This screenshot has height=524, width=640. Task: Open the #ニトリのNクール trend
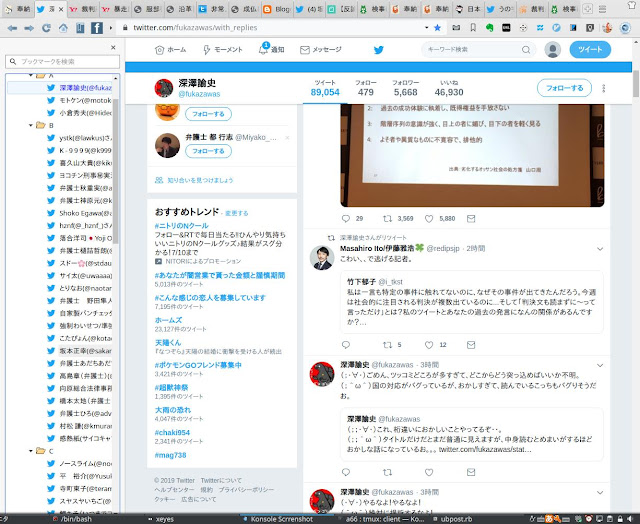[182, 226]
